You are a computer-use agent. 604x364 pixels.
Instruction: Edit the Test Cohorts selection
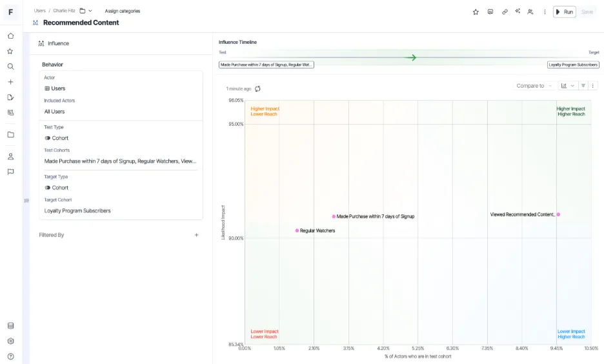121,161
